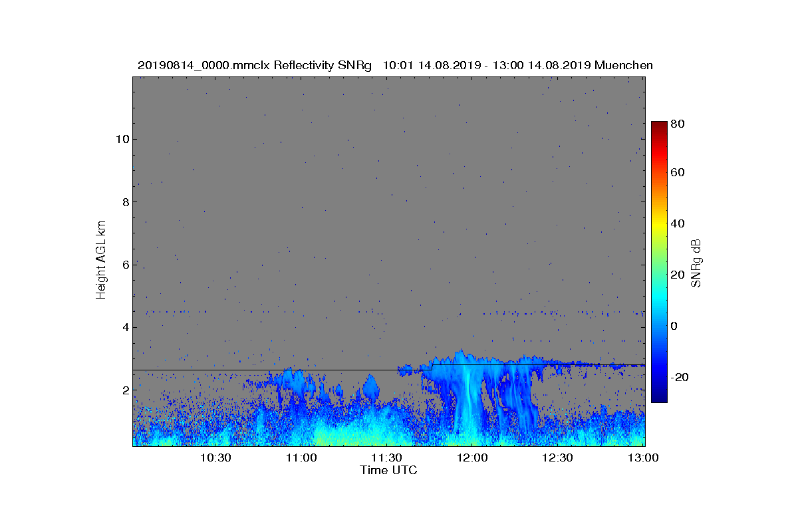Click the 12:00 time tick label
798x532 pixels.
pos(471,458)
